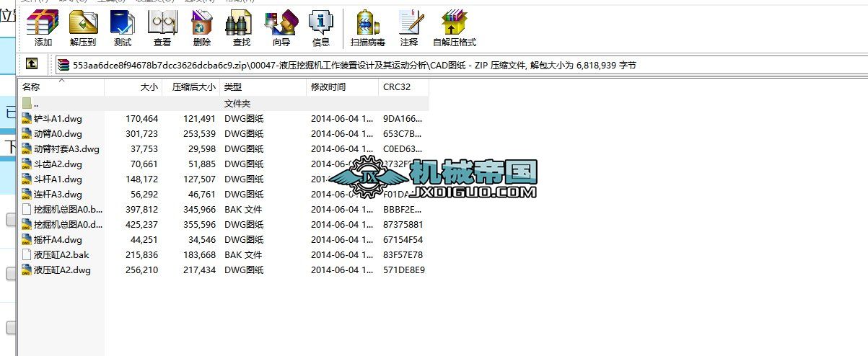Select file 液压缸A2.dwg

click(62, 270)
